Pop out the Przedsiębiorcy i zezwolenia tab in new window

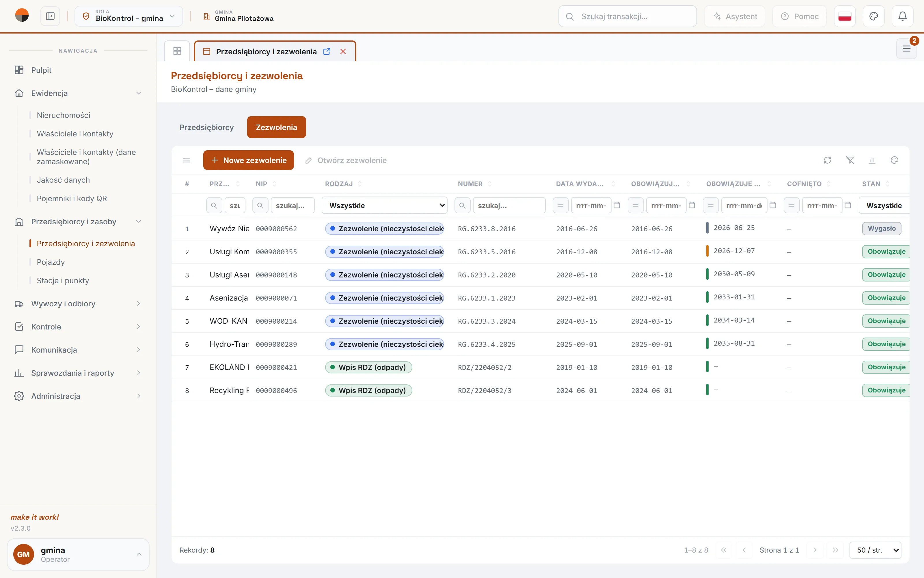pos(327,52)
